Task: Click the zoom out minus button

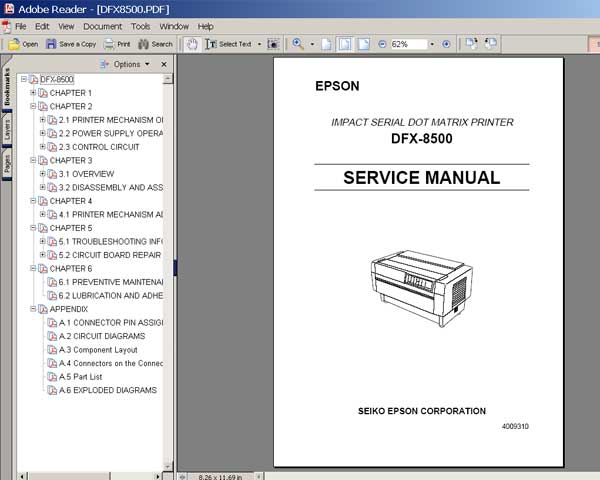Action: click(x=382, y=44)
